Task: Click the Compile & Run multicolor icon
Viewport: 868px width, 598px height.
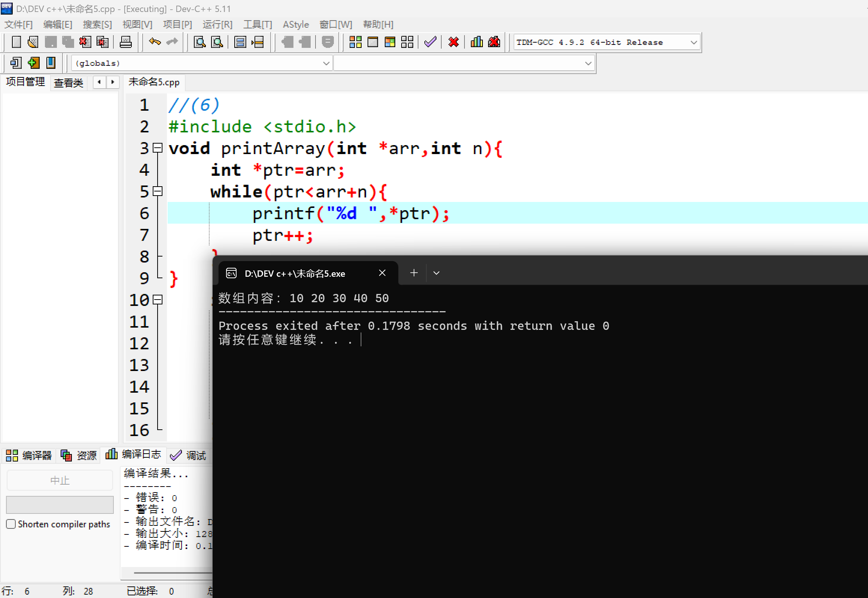Action: [x=390, y=42]
